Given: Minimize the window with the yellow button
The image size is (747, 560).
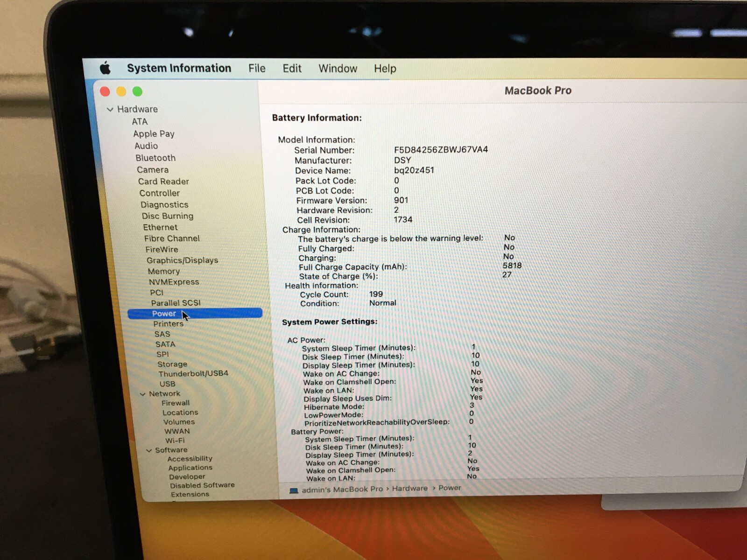Looking at the screenshot, I should (x=121, y=91).
